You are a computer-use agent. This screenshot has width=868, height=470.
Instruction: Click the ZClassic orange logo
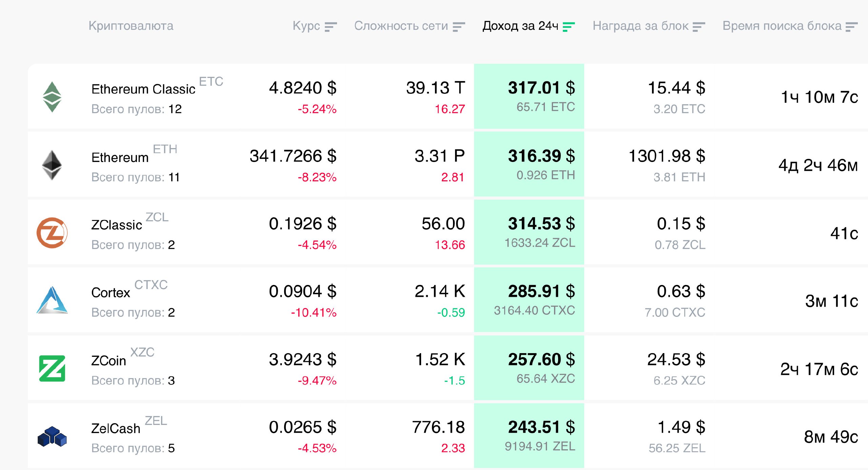52,233
